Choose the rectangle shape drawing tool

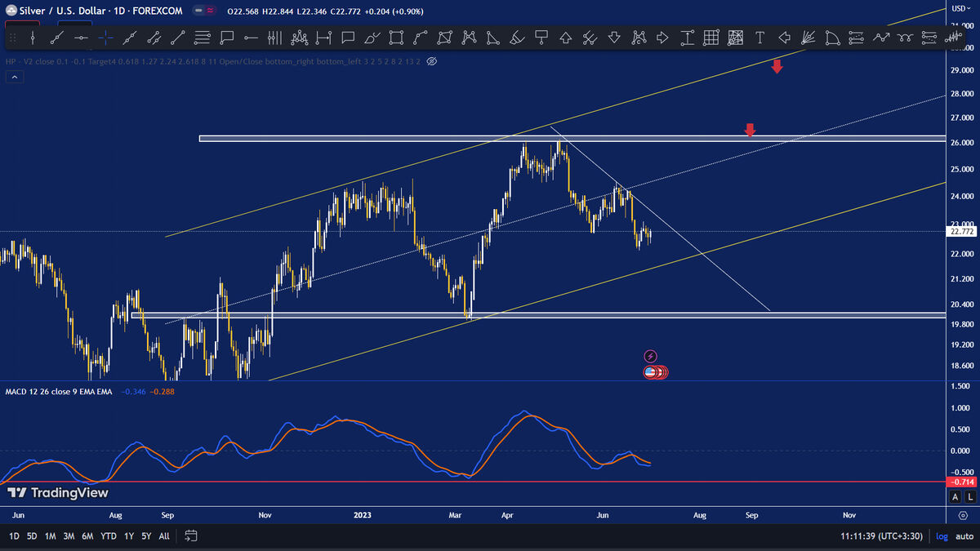tap(396, 38)
